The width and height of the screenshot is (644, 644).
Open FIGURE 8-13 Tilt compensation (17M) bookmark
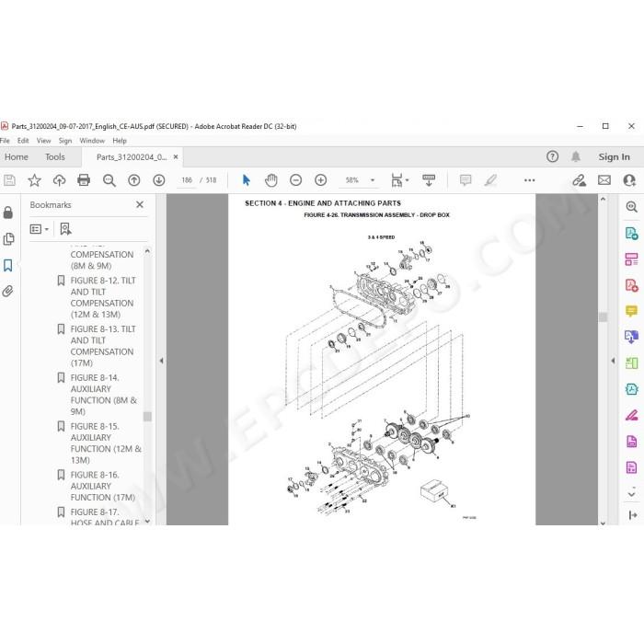[103, 346]
